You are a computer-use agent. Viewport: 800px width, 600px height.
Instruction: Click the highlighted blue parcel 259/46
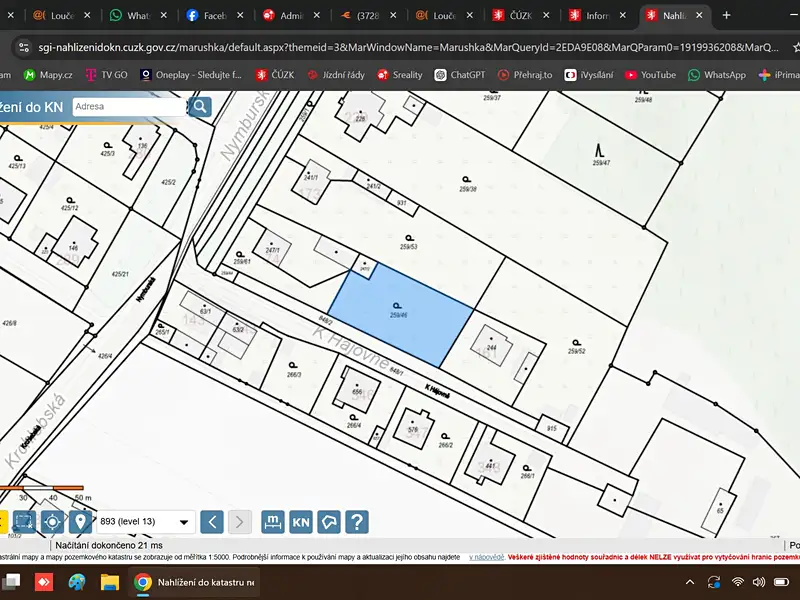(401, 314)
